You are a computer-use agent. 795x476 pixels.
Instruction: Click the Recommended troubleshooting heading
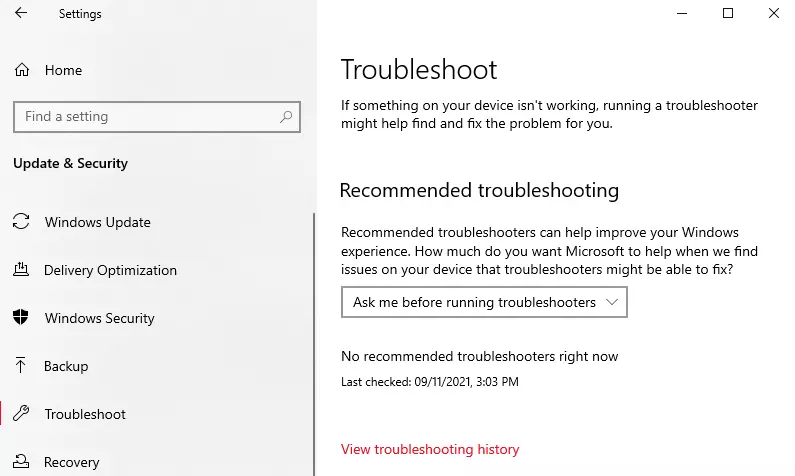479,191
